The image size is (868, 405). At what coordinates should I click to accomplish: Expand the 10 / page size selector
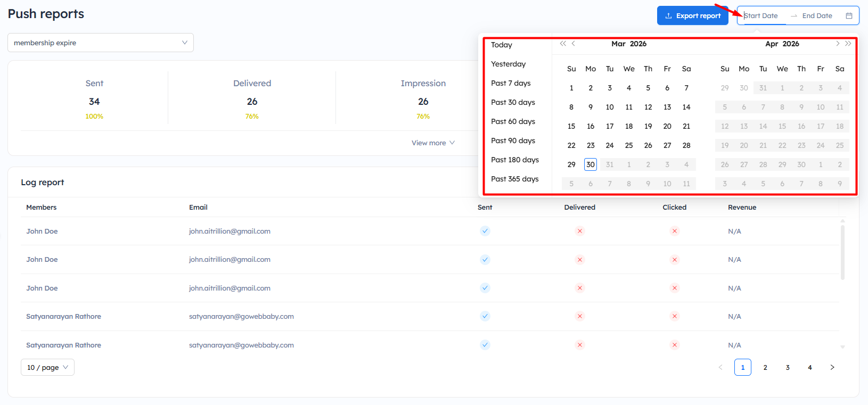[x=47, y=367]
